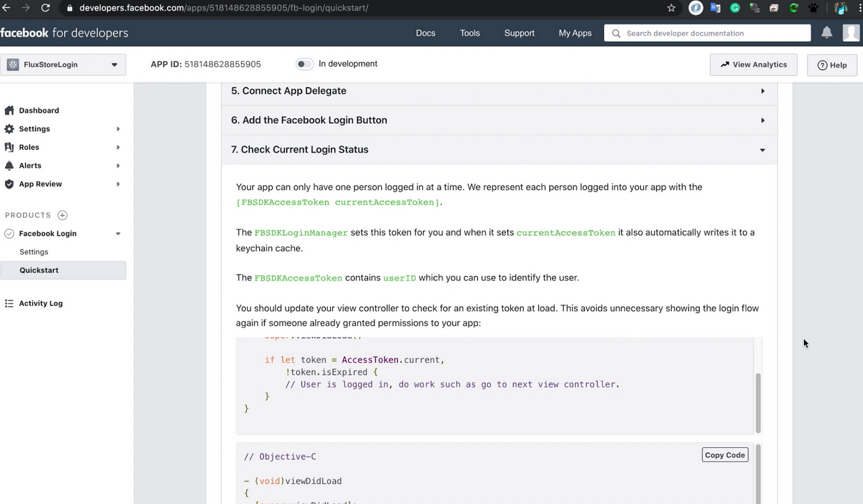The height and width of the screenshot is (504, 863).
Task: Click the FBSDKAccessToken currentAccessToken code text
Action: pyautogui.click(x=339, y=202)
